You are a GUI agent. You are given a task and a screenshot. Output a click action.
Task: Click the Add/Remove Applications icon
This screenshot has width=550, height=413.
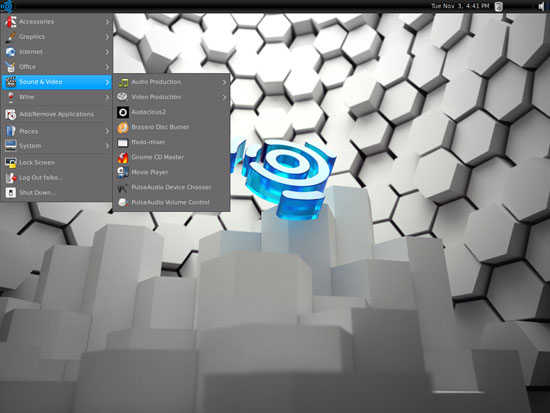(x=11, y=114)
